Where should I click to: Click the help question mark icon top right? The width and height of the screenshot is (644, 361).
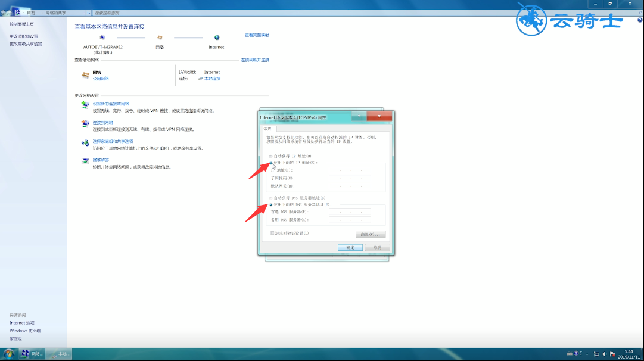point(640,20)
